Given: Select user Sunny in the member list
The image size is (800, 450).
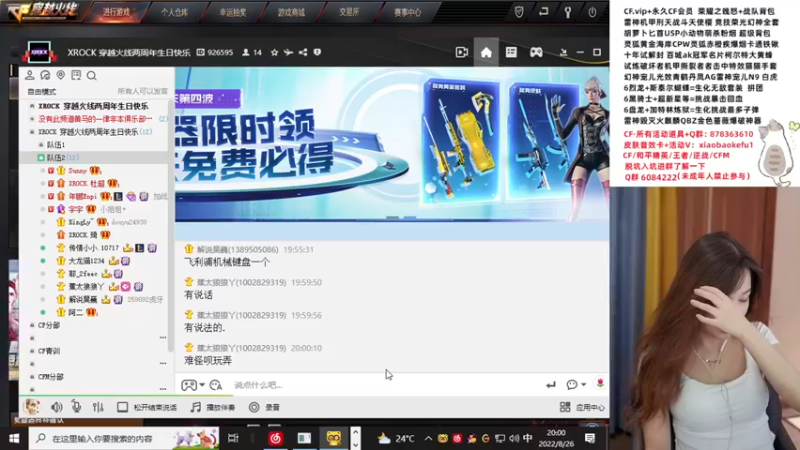Looking at the screenshot, I should point(78,170).
